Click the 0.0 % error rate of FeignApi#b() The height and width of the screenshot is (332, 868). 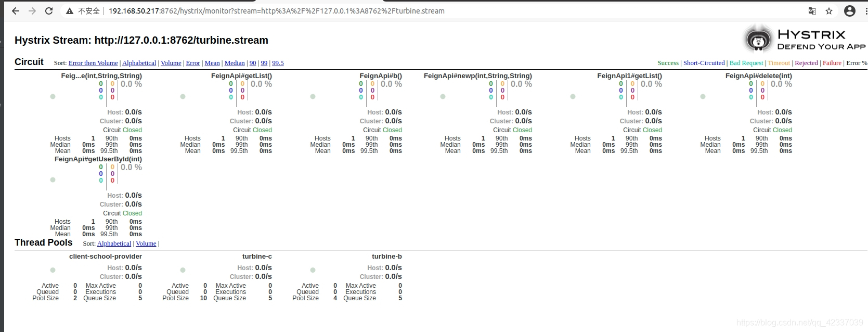point(391,84)
